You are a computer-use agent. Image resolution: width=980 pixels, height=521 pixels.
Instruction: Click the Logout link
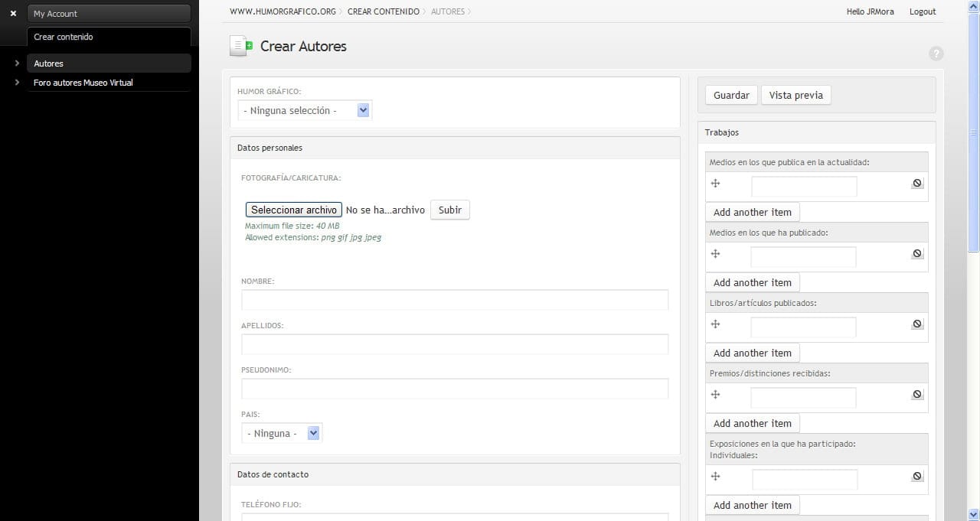[x=923, y=11]
